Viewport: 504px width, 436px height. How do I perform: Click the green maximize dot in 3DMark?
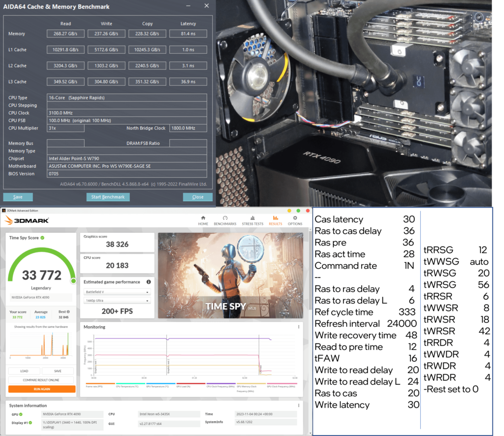tap(298, 211)
